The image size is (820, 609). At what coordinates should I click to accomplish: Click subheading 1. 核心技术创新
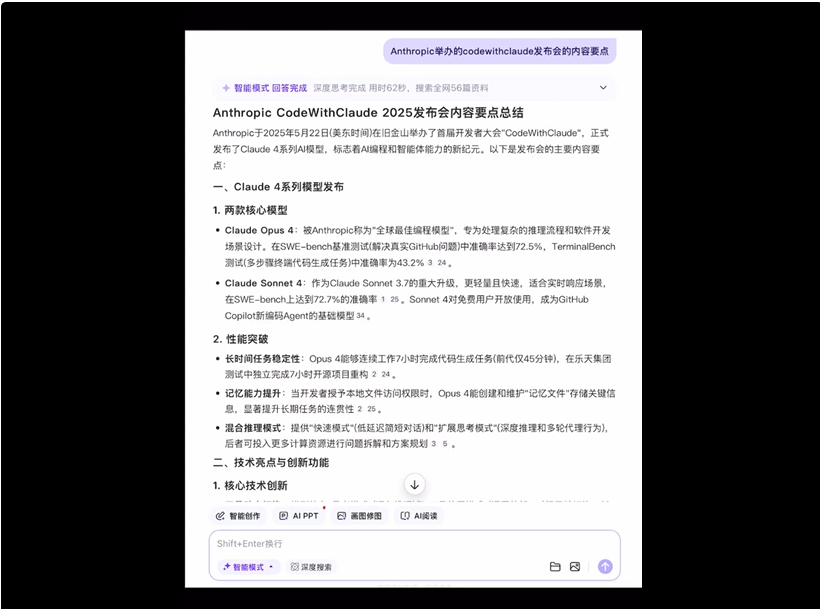pos(250,486)
